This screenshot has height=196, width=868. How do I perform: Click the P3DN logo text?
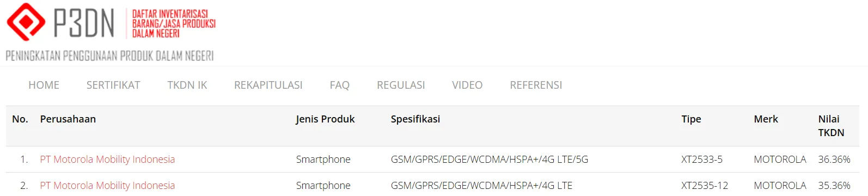(x=84, y=23)
